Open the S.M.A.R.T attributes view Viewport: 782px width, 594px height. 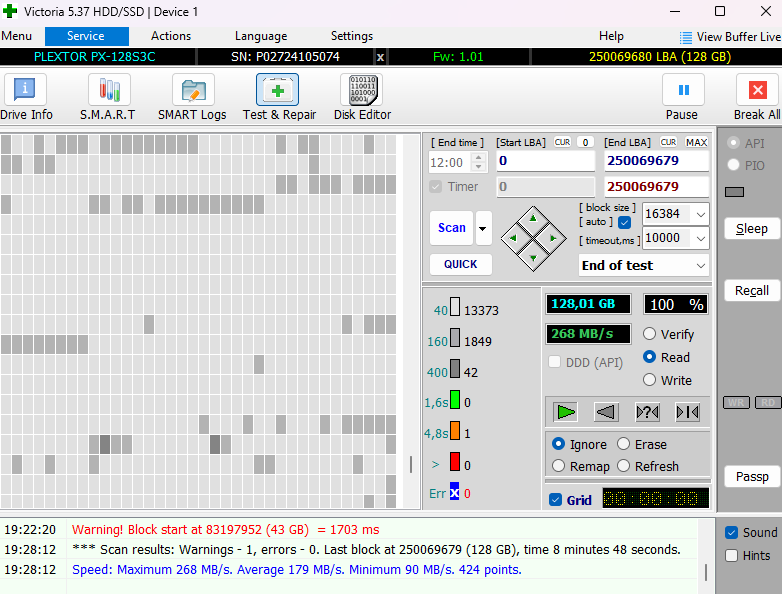(x=107, y=97)
